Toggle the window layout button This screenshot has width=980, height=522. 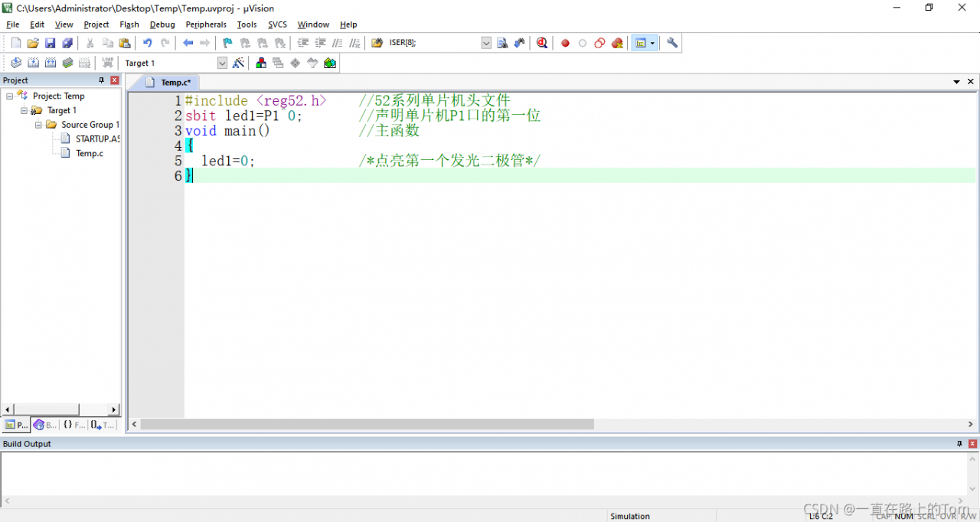pyautogui.click(x=640, y=44)
